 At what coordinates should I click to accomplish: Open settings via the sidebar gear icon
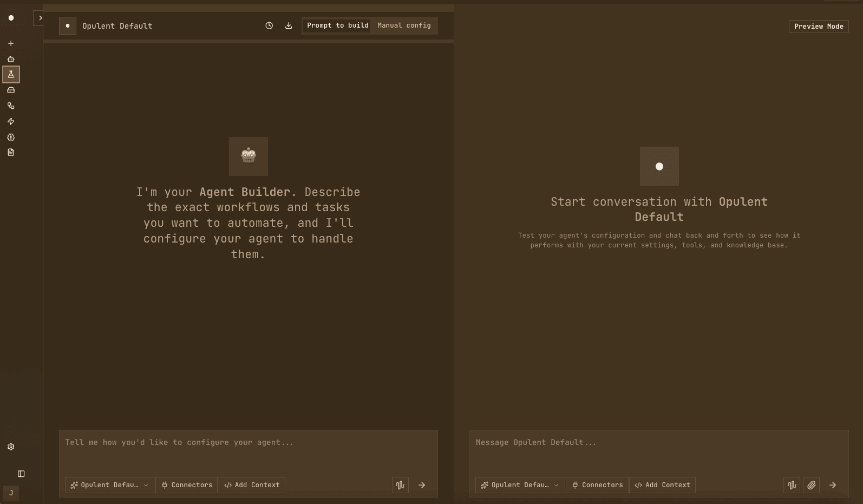(11, 447)
